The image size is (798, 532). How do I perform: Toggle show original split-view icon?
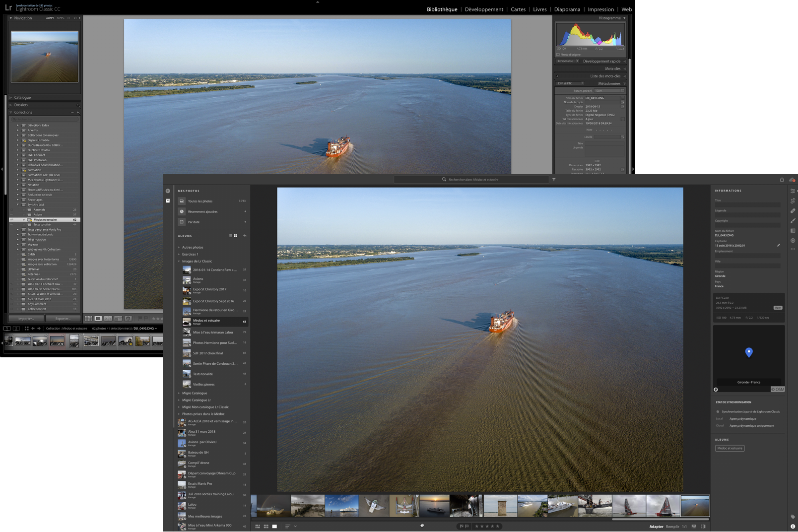click(x=703, y=527)
